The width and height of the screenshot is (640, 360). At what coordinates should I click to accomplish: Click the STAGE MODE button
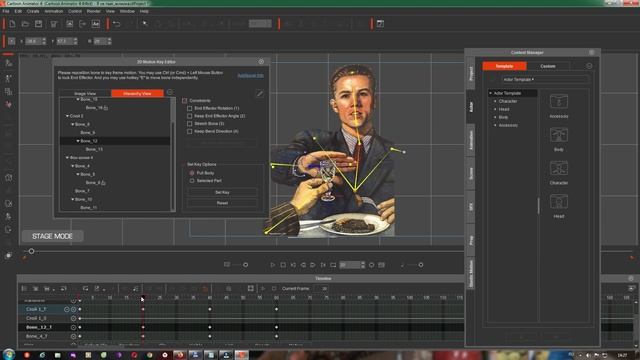coord(52,236)
